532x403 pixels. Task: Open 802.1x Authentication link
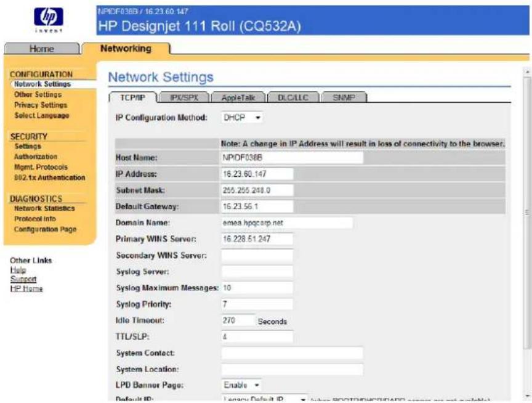[49, 177]
